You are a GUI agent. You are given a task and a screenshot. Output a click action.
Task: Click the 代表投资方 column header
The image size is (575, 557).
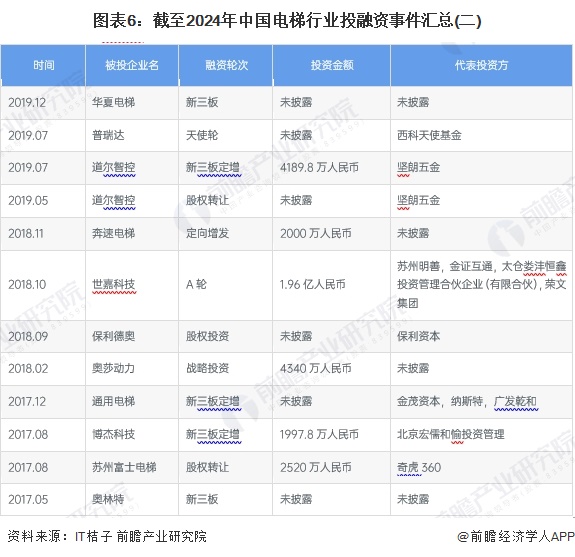click(x=481, y=65)
